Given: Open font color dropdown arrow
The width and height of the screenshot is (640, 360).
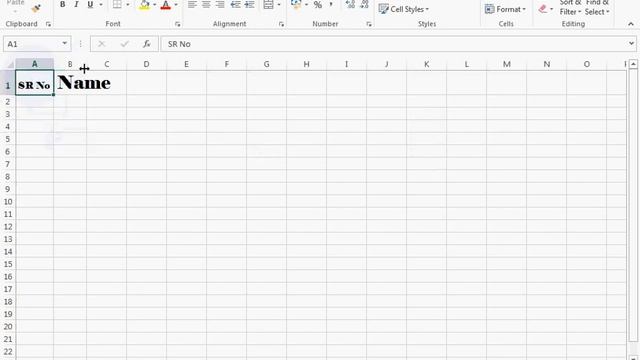Looking at the screenshot, I should [176, 4].
